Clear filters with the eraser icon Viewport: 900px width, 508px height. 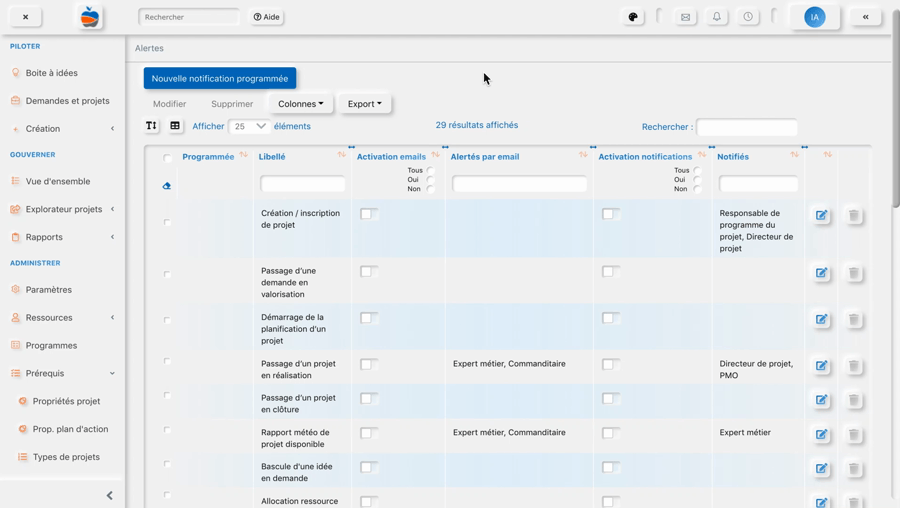click(x=166, y=185)
